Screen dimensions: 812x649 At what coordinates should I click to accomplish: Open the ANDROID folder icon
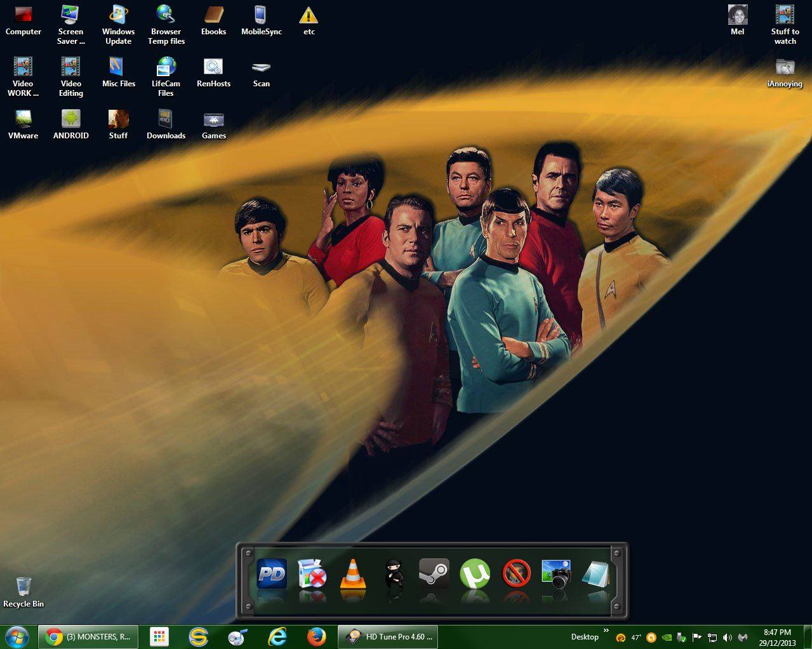click(70, 124)
